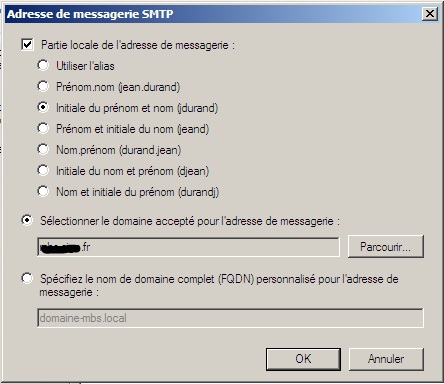Select the Spécifiez le nom de domaine complet radio
This screenshot has height=384, width=444.
point(27,278)
